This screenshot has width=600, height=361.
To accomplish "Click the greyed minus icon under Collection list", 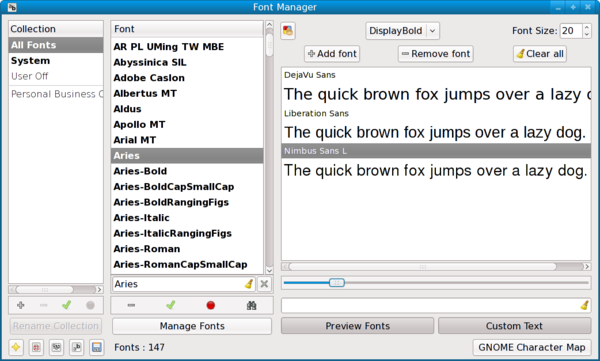I will coord(44,305).
